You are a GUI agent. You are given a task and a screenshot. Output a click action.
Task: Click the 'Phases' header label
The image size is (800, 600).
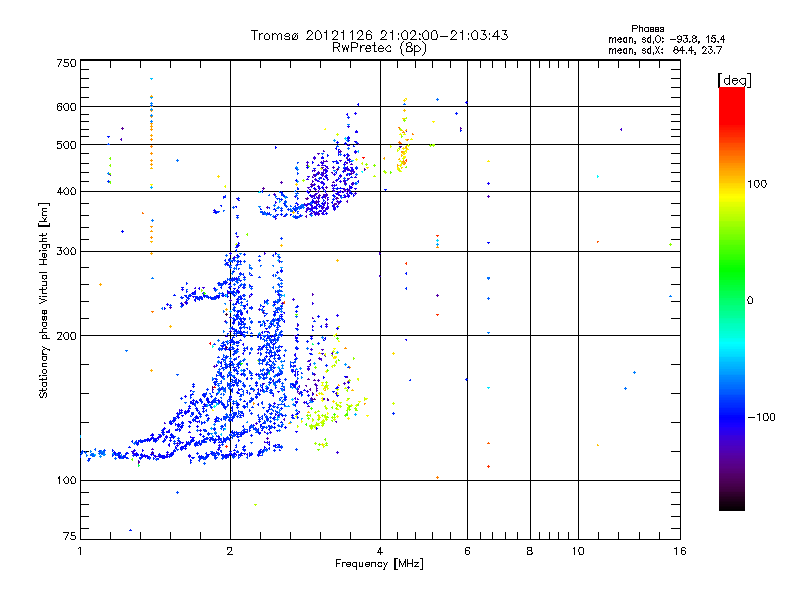[x=647, y=29]
